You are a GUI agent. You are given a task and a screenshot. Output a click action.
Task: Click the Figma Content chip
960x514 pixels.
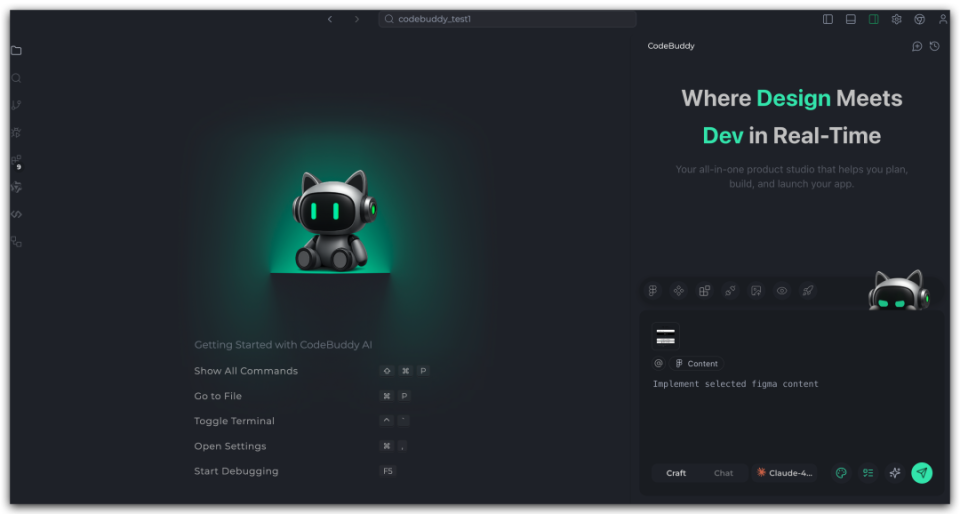coord(697,363)
